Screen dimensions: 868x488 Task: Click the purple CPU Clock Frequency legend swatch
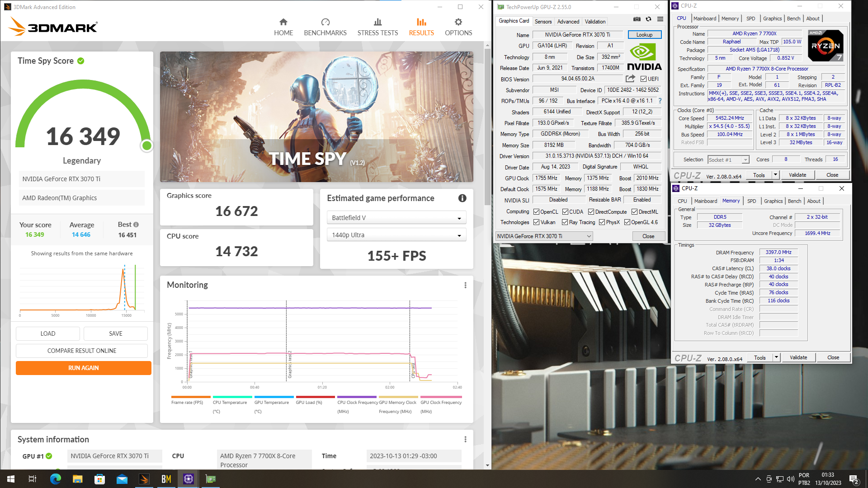(357, 397)
